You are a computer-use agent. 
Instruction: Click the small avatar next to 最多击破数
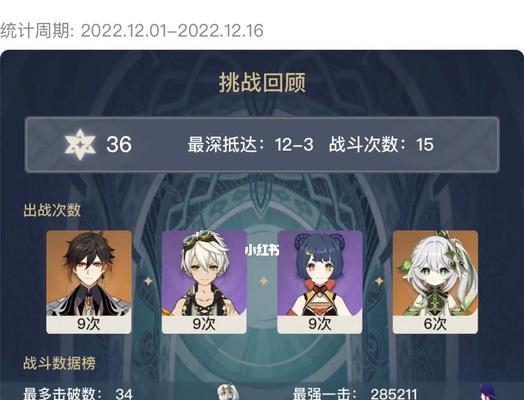tap(228, 392)
